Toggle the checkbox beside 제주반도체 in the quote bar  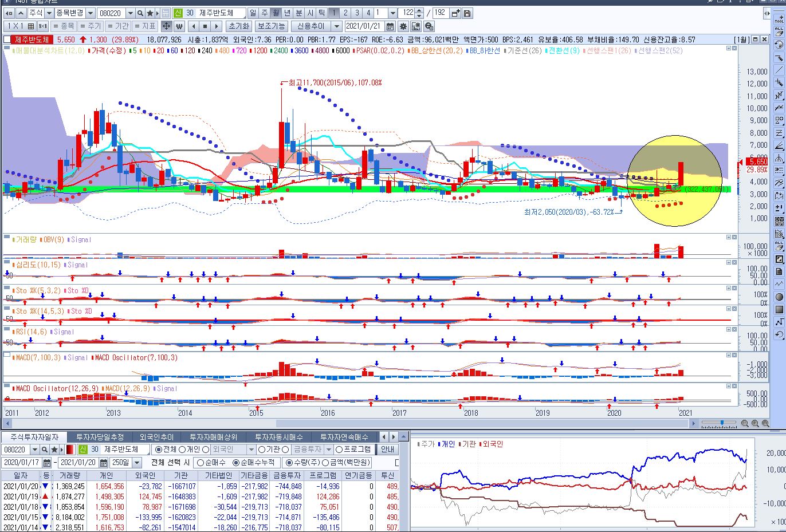pos(7,40)
